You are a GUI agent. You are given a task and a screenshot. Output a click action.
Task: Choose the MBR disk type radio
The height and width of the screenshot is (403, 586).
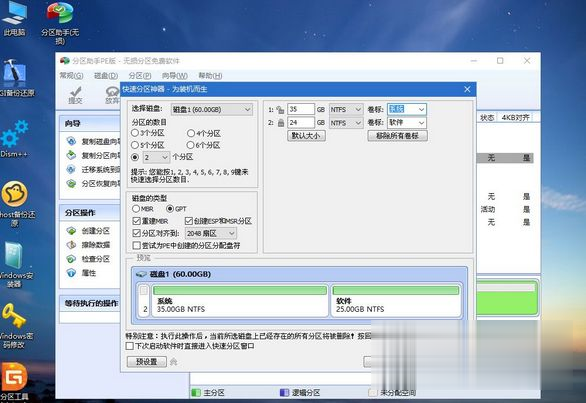[x=136, y=208]
